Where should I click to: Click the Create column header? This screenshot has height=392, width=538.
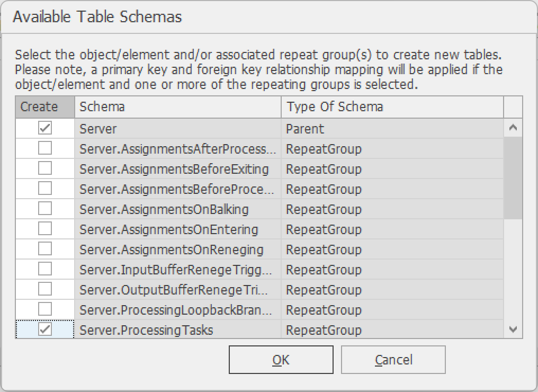tap(45, 107)
